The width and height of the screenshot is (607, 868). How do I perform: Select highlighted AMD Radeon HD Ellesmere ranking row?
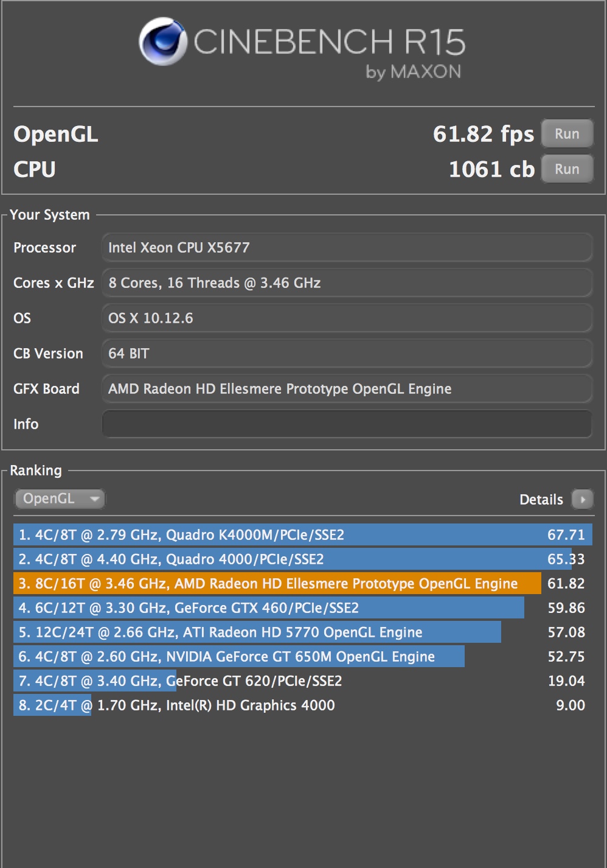click(303, 584)
